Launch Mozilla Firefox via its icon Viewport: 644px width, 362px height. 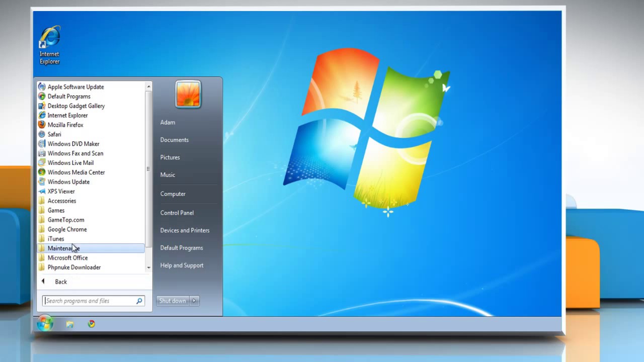click(42, 125)
